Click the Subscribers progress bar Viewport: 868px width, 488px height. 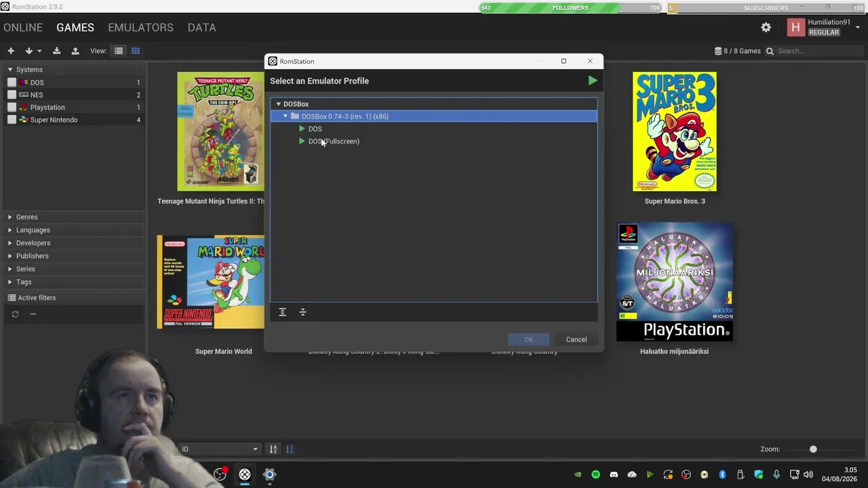(766, 8)
